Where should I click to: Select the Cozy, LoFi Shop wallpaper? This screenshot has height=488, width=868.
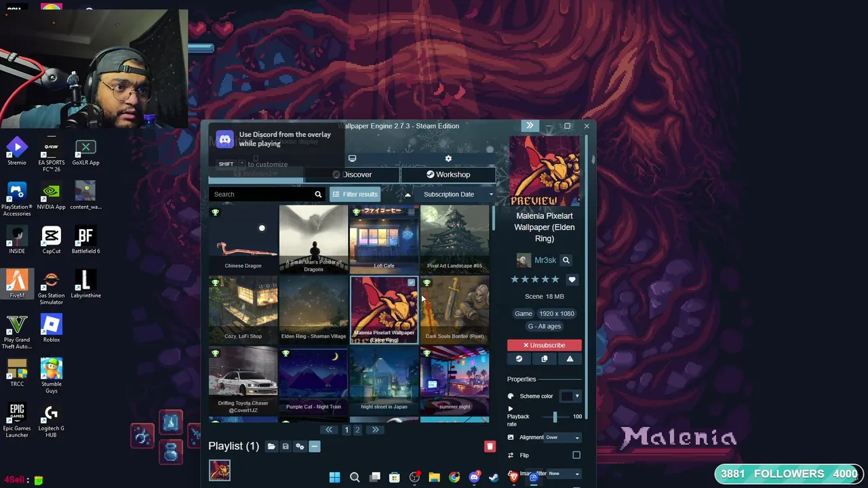click(x=243, y=310)
